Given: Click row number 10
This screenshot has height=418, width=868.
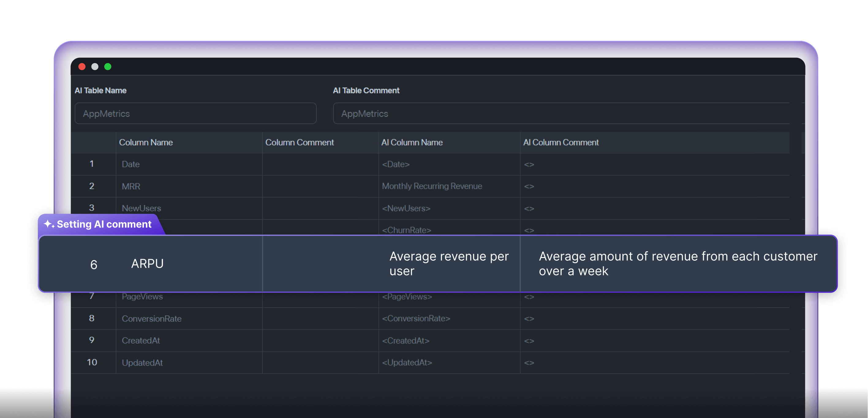Looking at the screenshot, I should 92,362.
